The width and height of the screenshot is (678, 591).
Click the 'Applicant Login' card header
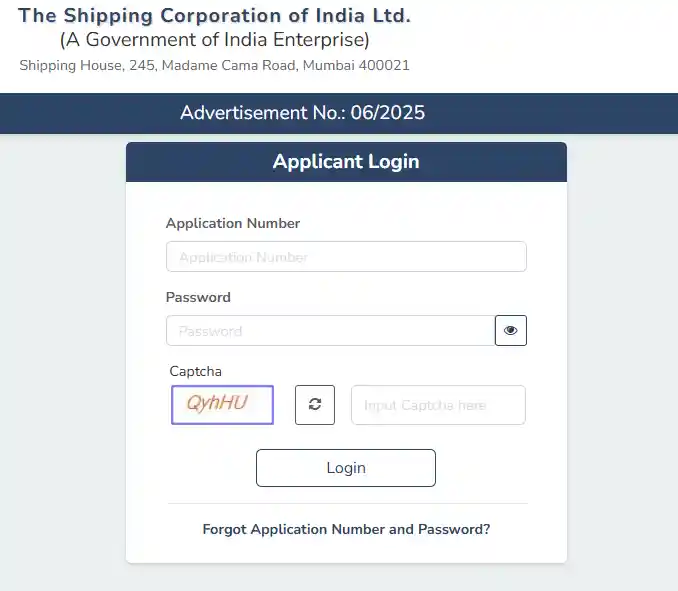click(x=346, y=162)
